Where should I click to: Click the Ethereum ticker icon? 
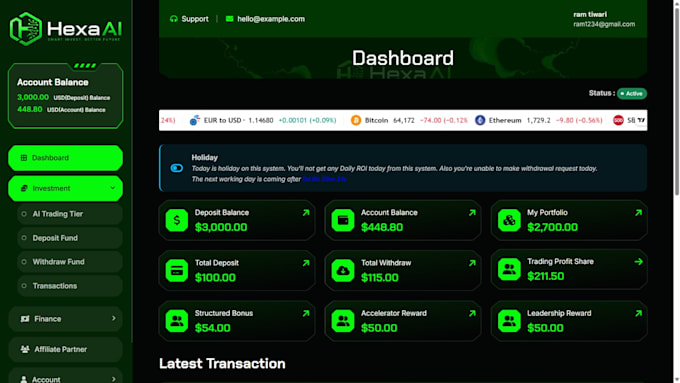pyautogui.click(x=480, y=120)
